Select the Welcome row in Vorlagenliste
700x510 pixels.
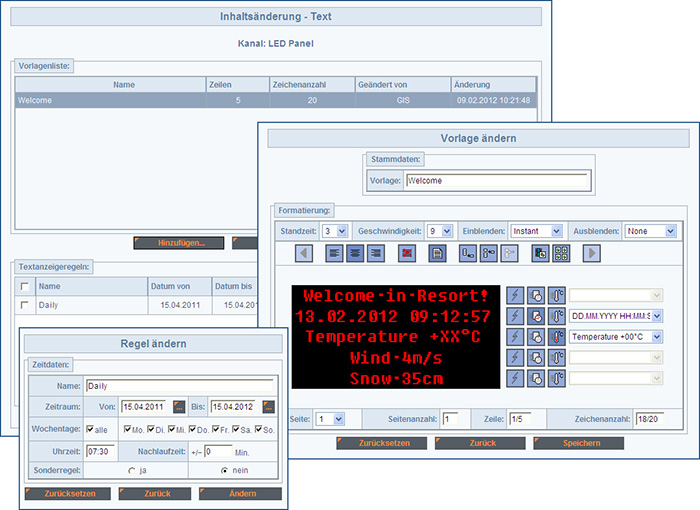pyautogui.click(x=276, y=100)
